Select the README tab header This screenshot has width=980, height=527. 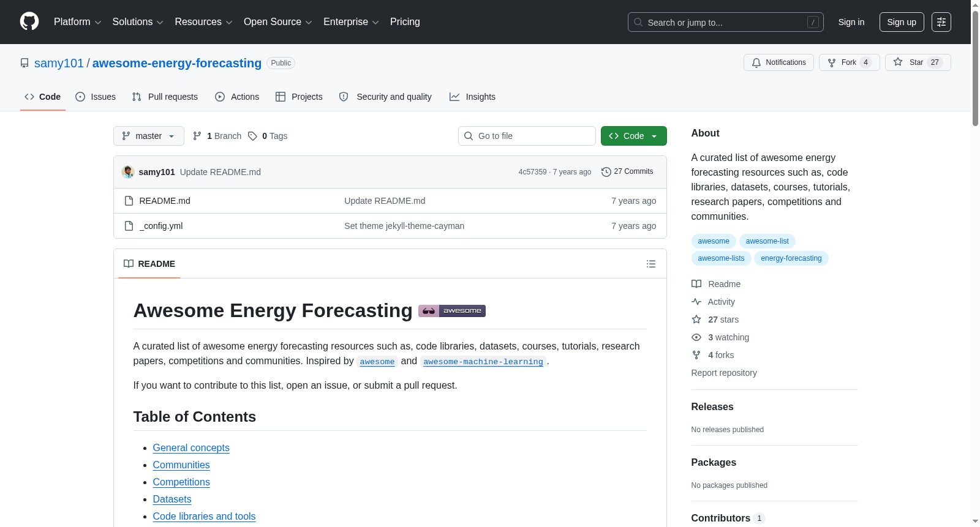[149, 264]
